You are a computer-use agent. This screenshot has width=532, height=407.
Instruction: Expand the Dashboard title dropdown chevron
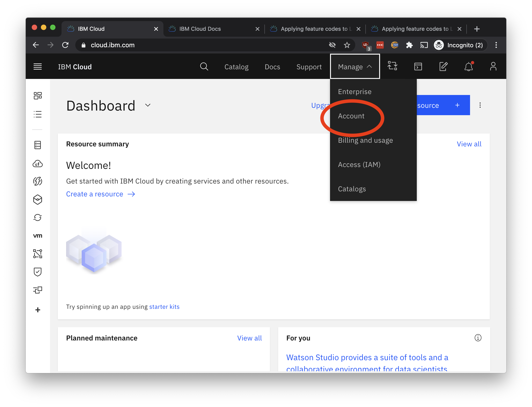click(x=147, y=105)
